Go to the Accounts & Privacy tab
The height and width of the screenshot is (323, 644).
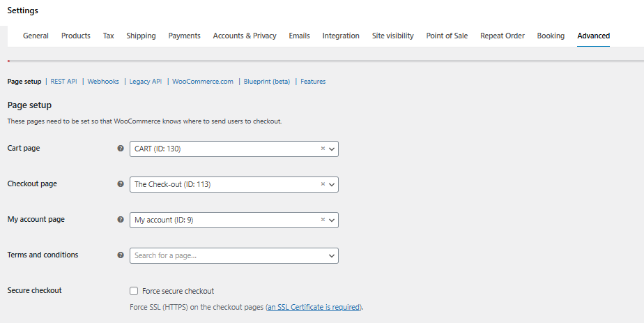(x=245, y=36)
